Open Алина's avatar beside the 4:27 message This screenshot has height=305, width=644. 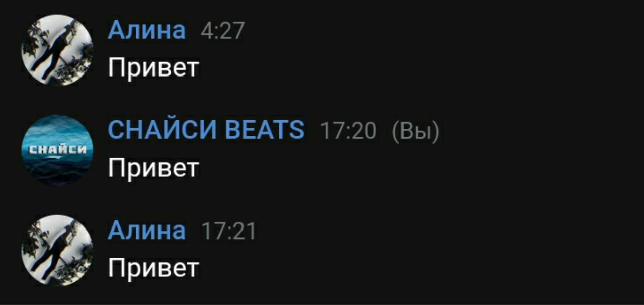click(x=57, y=50)
